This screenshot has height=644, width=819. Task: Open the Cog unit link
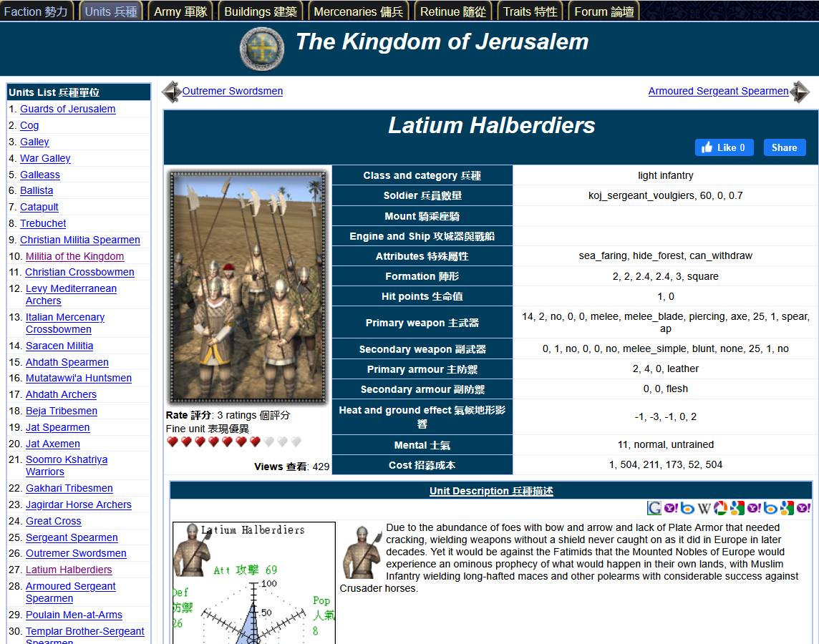click(x=29, y=125)
